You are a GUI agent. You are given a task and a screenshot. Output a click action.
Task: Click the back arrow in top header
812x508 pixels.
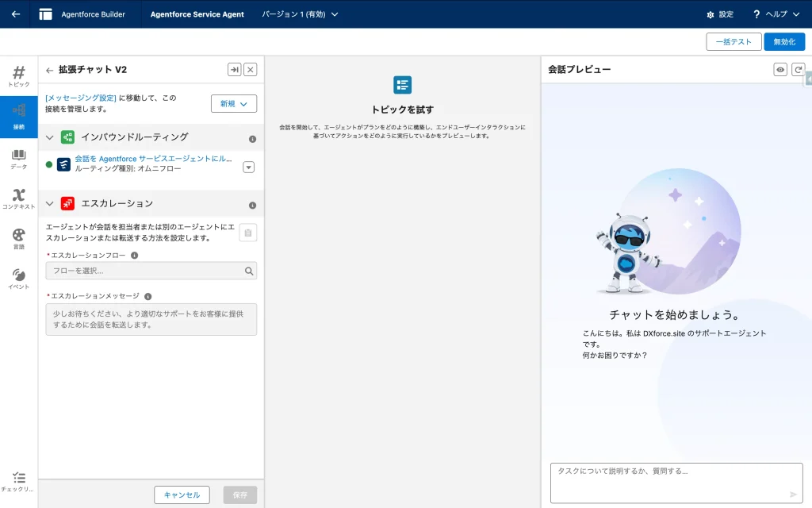[16, 14]
